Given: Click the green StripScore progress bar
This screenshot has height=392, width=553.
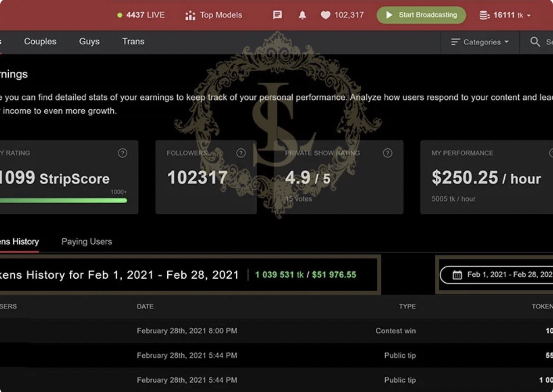Looking at the screenshot, I should coord(64,201).
